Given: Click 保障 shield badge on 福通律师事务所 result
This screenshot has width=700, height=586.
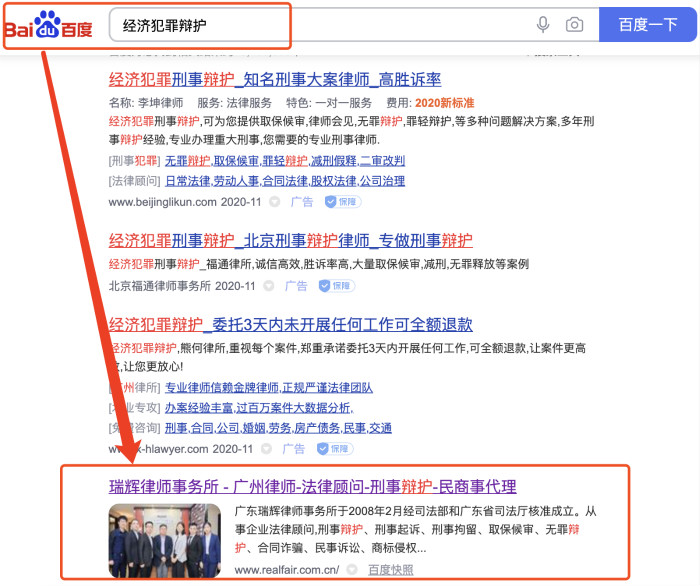Looking at the screenshot, I should 337,286.
